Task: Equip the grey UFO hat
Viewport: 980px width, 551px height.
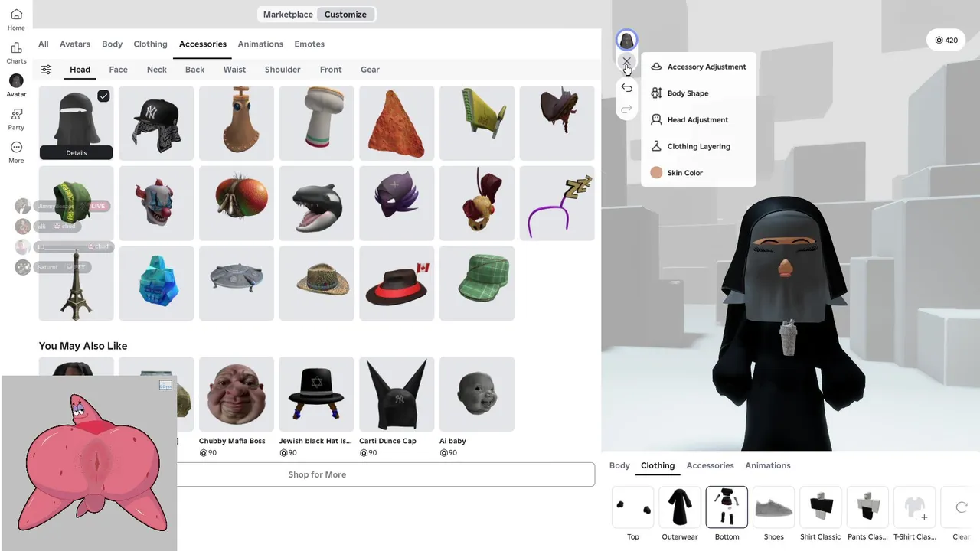Action: point(237,283)
